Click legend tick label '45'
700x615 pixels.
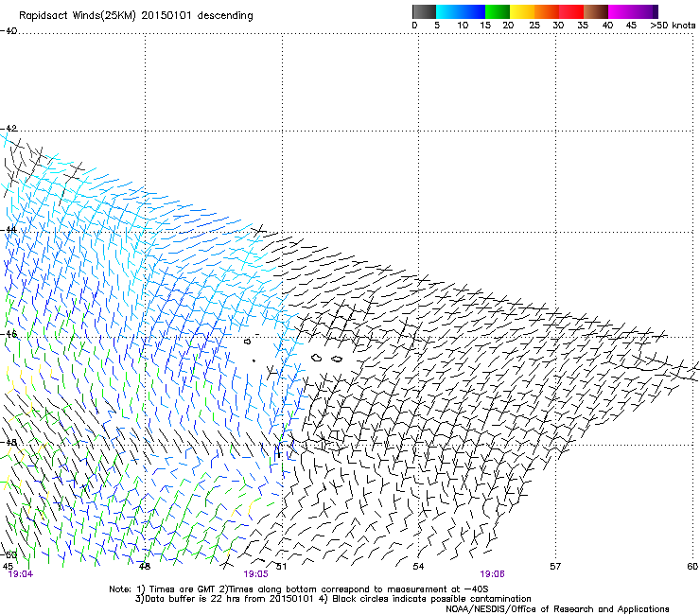(x=631, y=25)
